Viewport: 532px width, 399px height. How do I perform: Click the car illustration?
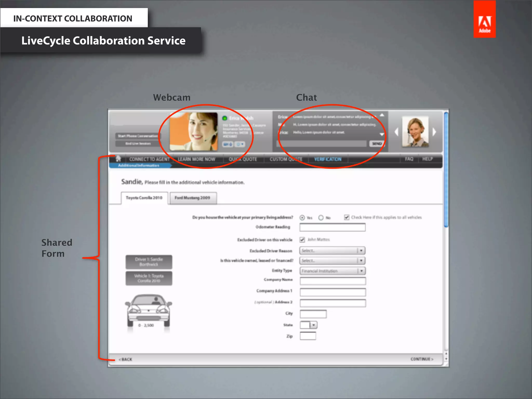click(148, 311)
